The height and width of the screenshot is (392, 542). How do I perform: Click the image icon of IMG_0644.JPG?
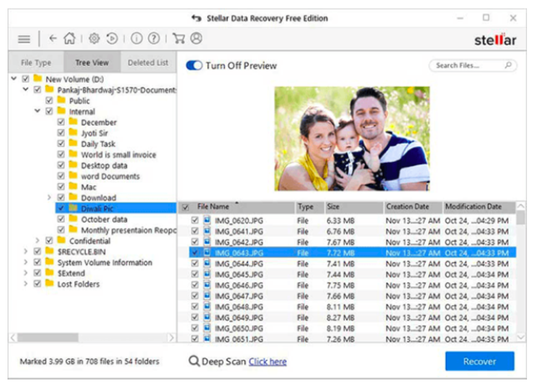[x=207, y=263]
